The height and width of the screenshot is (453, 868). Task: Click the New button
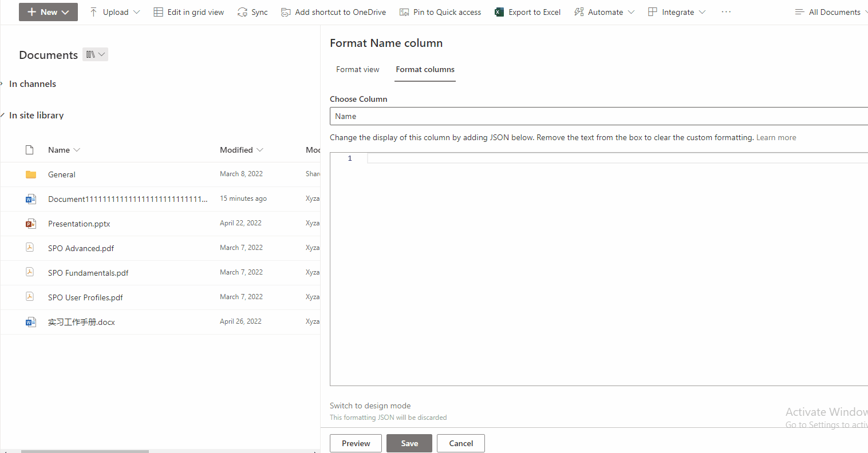[48, 12]
